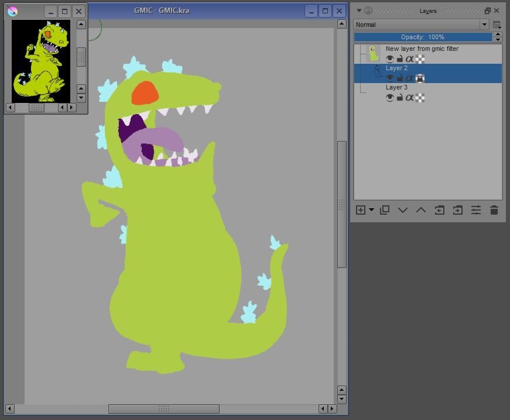Toggle alpha lock checker on gmic filter layer
The width and height of the screenshot is (510, 420).
420,59
